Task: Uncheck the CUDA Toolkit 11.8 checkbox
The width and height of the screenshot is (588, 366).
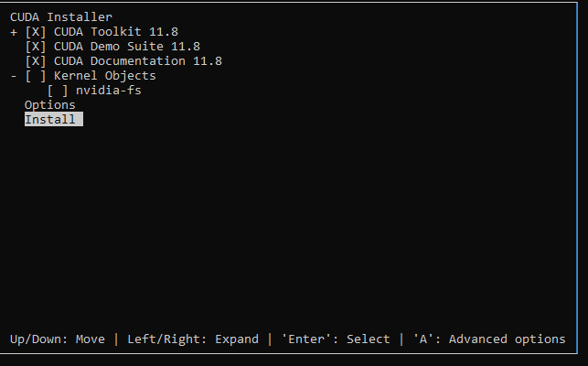Action: [x=36, y=32]
